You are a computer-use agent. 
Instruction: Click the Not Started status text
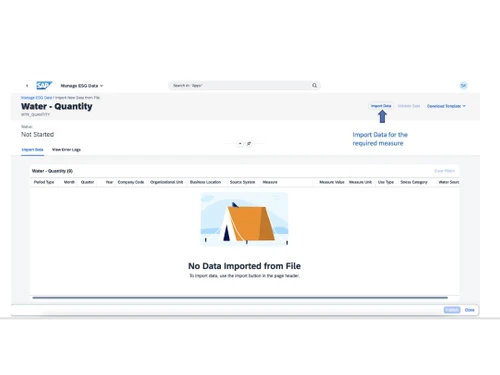[x=37, y=134]
